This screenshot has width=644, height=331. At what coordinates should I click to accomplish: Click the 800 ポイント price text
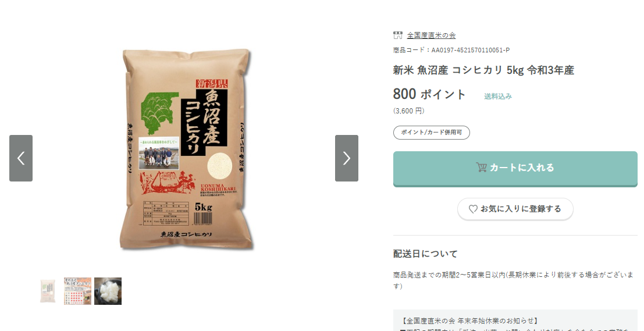coord(429,94)
